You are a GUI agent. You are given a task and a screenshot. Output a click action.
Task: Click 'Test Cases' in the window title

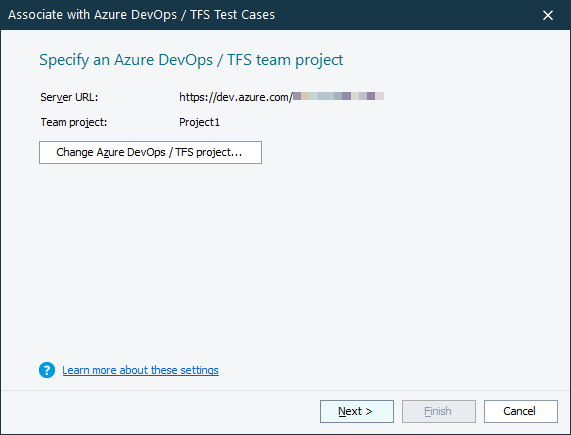pos(244,15)
